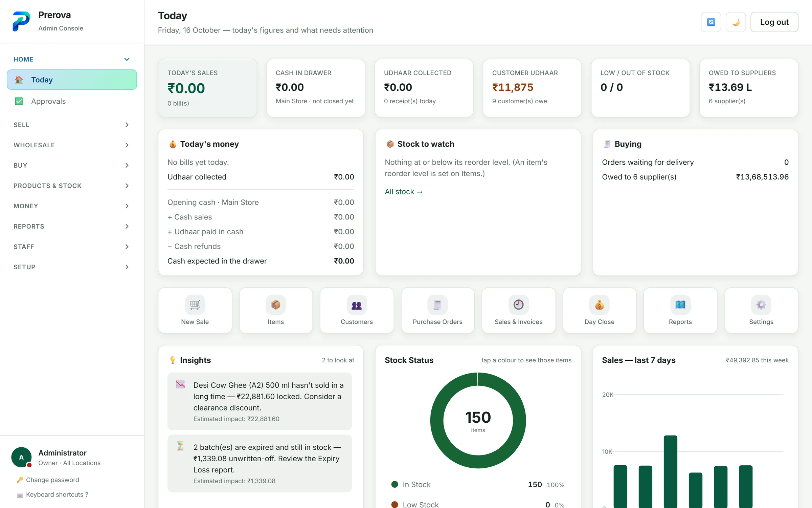Open the Purchase Orders shortcut
Image resolution: width=812 pixels, height=508 pixels.
pos(437,310)
